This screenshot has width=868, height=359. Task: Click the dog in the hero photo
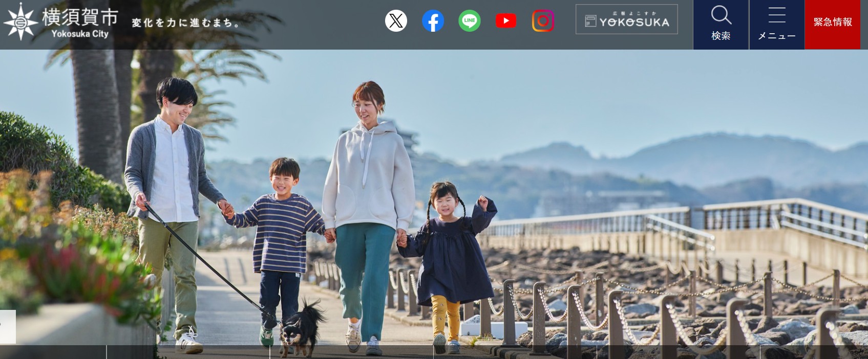pos(302,327)
